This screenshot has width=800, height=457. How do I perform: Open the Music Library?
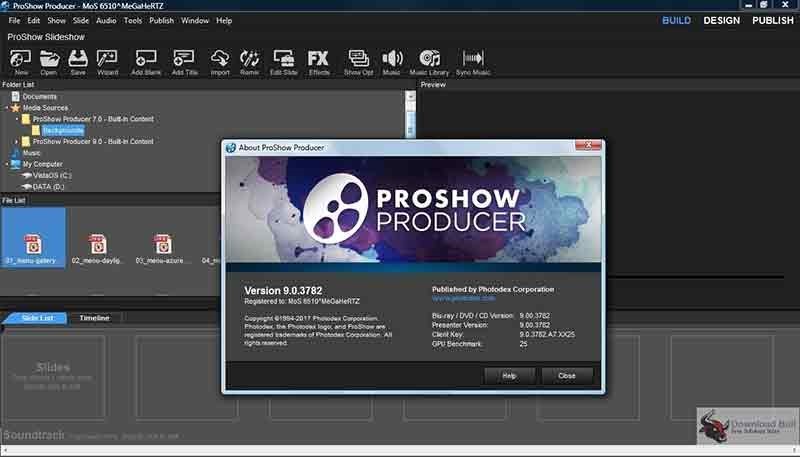429,62
